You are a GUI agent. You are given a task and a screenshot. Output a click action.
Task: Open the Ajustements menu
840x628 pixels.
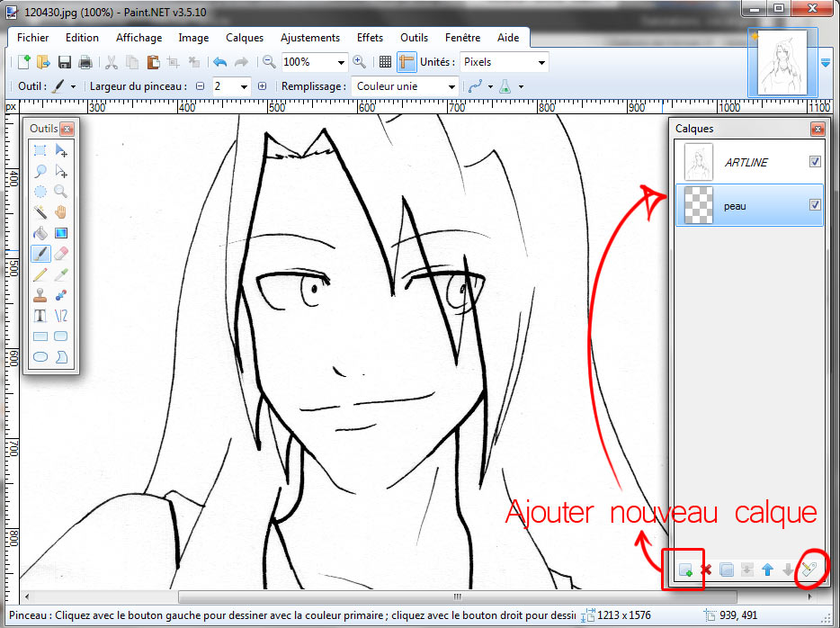(x=310, y=38)
